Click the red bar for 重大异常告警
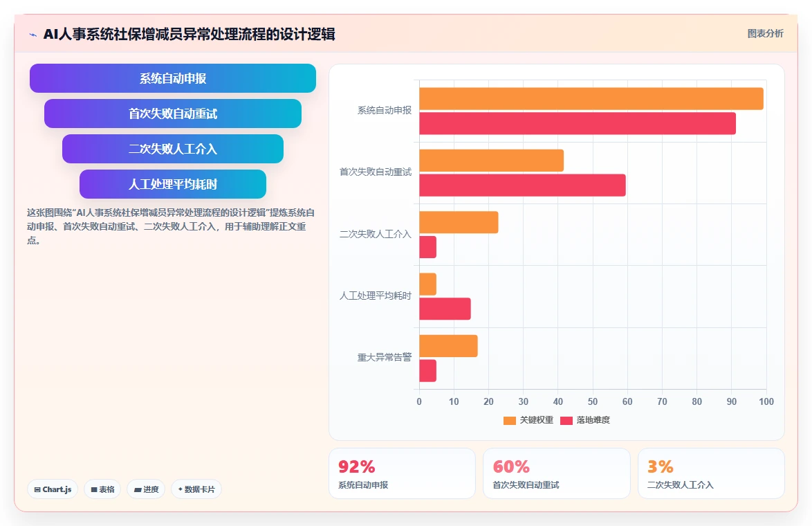Screen dimensions: 812x526 click(427, 370)
